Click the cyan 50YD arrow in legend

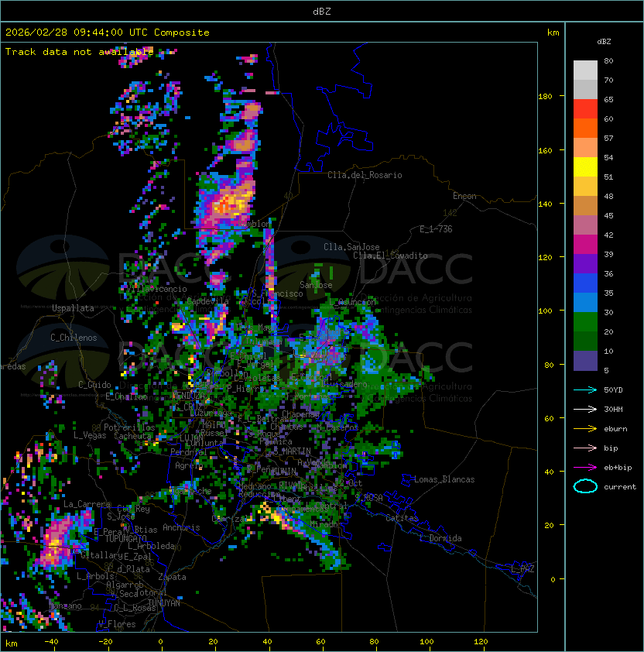coord(585,390)
